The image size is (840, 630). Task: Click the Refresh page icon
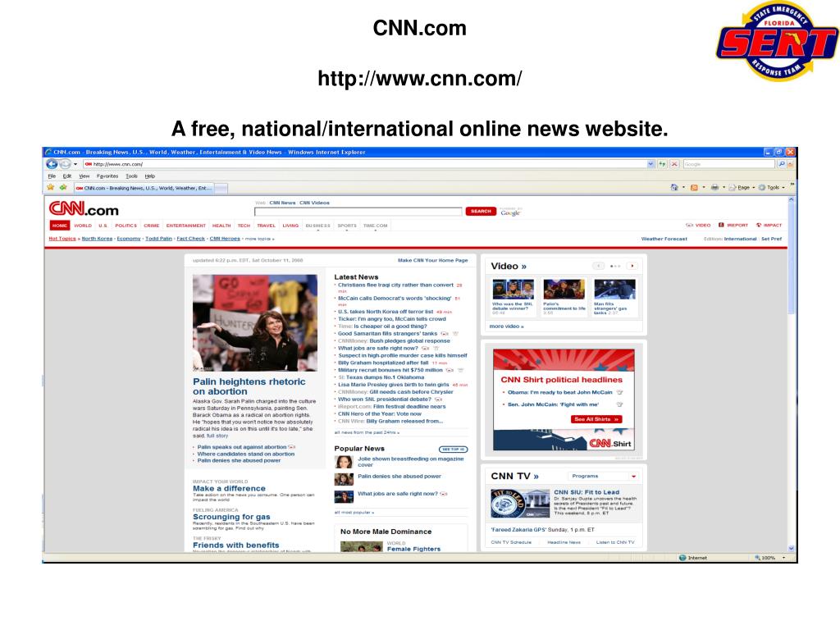(x=663, y=164)
